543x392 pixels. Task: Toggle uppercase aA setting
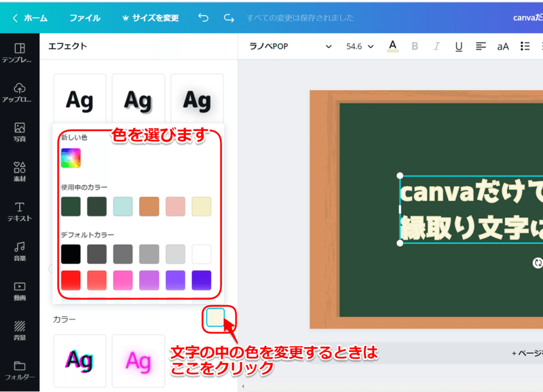tap(503, 46)
